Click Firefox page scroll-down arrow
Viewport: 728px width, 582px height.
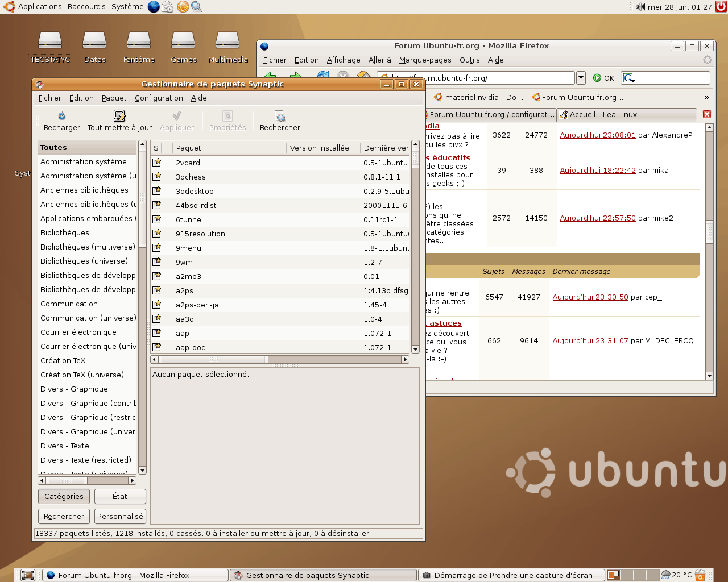point(709,376)
